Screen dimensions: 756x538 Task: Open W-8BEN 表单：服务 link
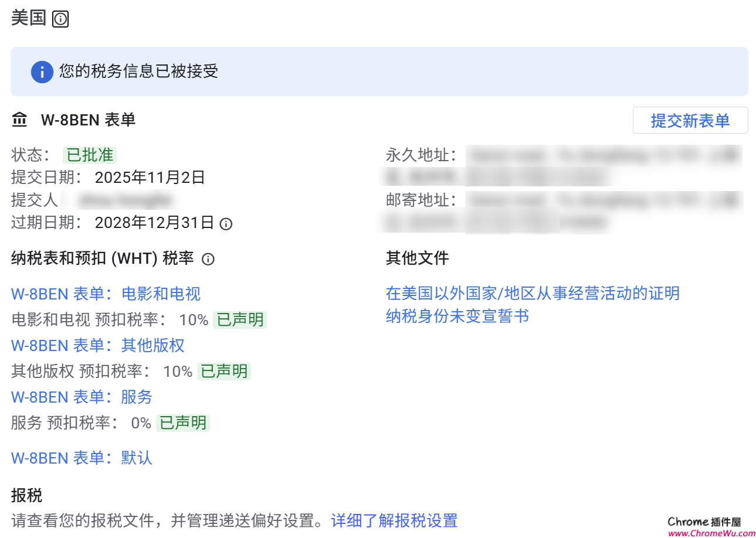tap(81, 397)
